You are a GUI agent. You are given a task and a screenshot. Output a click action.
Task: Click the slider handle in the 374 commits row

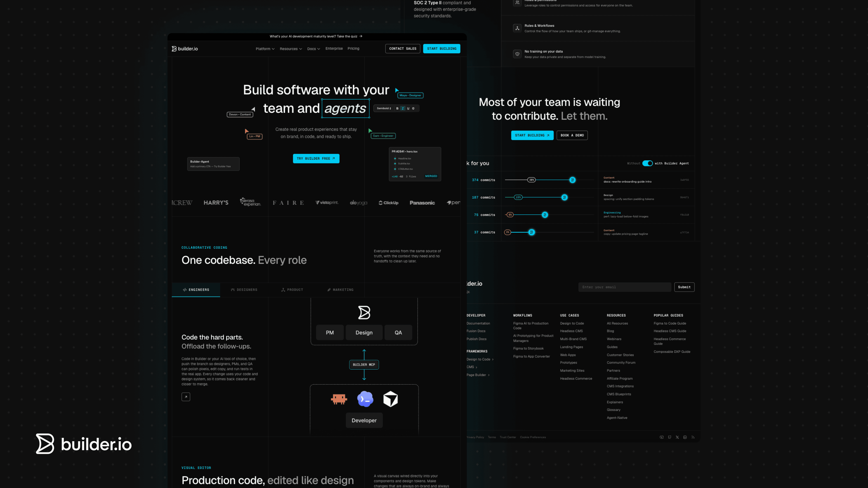572,180
